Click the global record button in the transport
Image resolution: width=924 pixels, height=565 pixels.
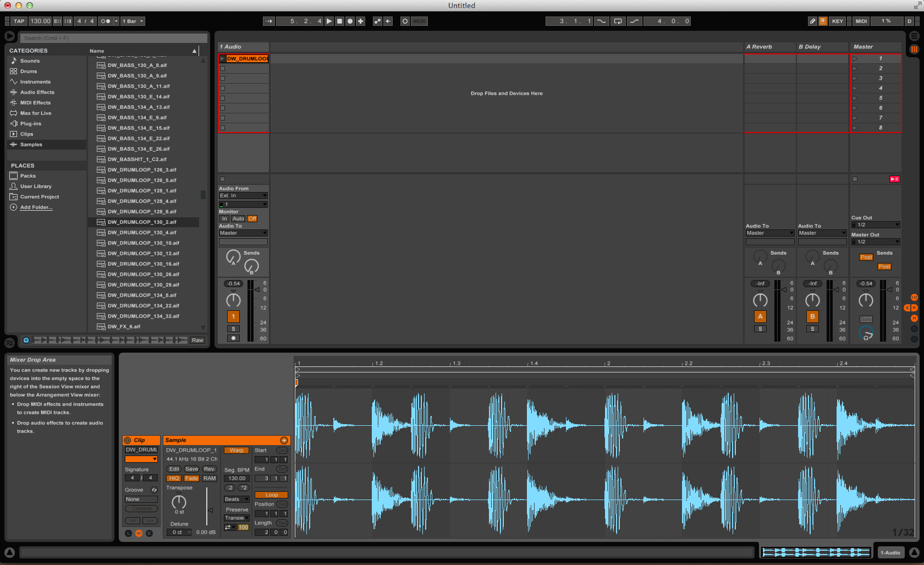350,21
